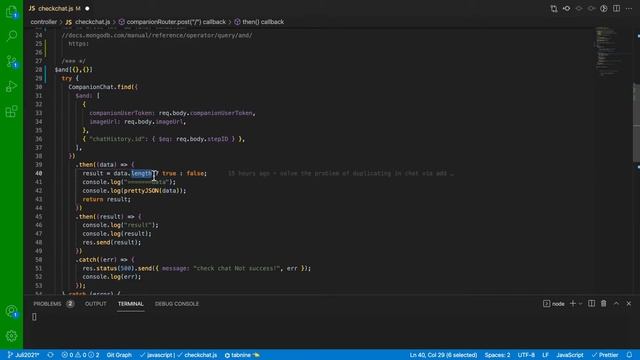Open the editor More Actions ellipsis
This screenshot has height=360, width=640.
pos(629,9)
